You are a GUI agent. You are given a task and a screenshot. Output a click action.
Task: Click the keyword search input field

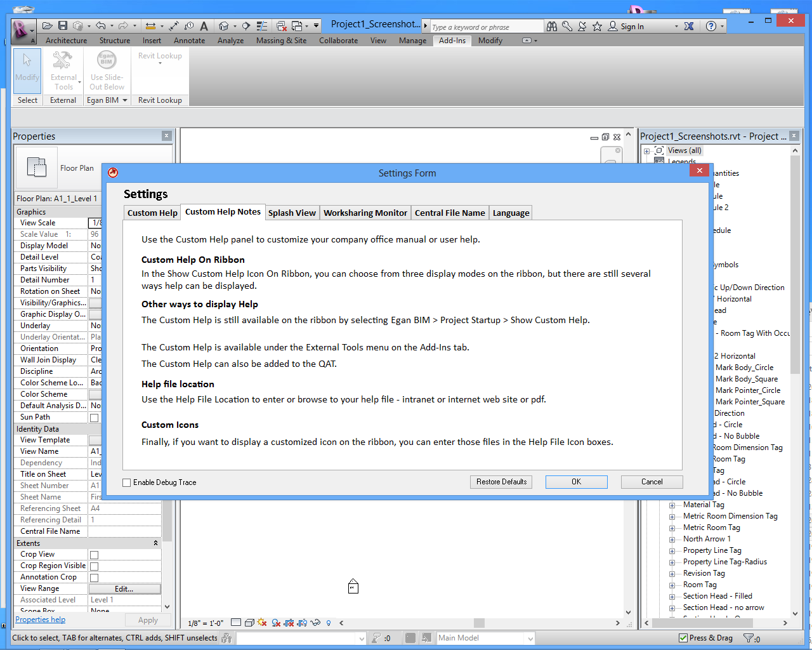tap(486, 27)
